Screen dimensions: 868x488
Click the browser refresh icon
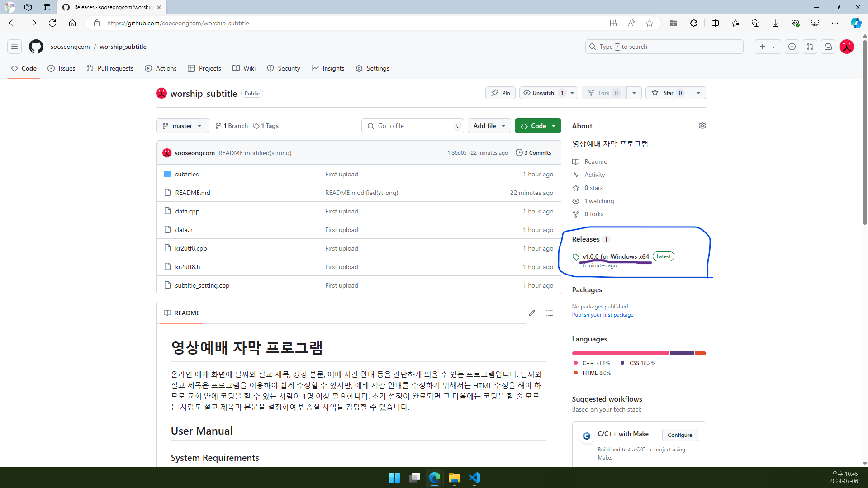pyautogui.click(x=52, y=23)
